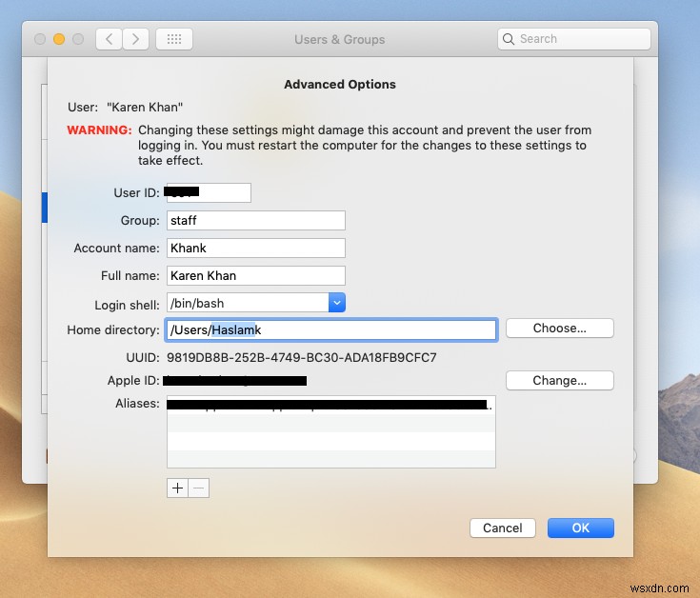700x598 pixels.
Task: Click the red WARNING: label
Action: (x=100, y=130)
